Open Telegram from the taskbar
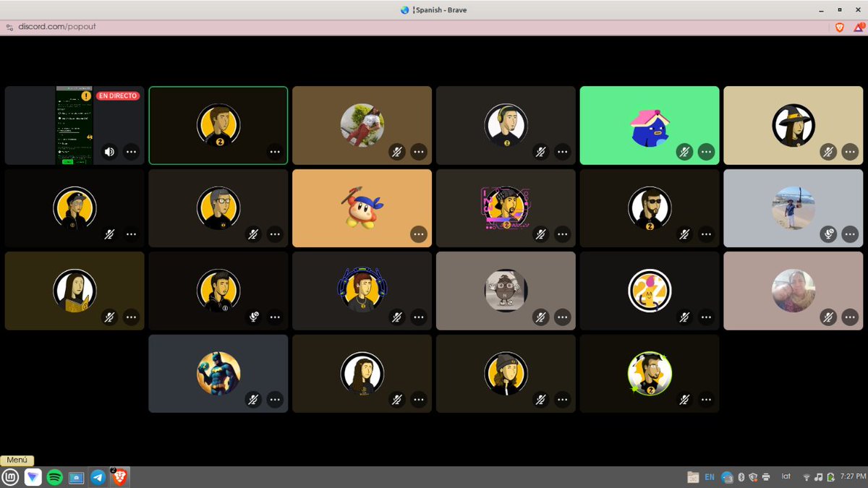 [x=98, y=477]
